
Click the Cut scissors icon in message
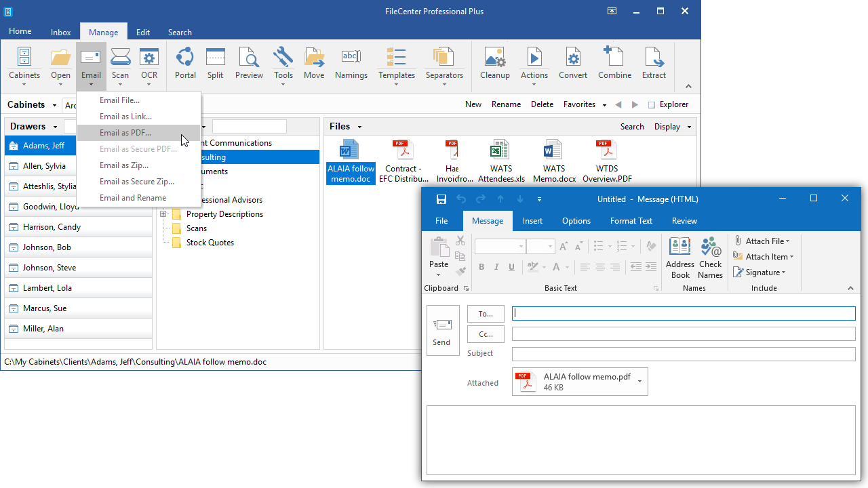(460, 241)
